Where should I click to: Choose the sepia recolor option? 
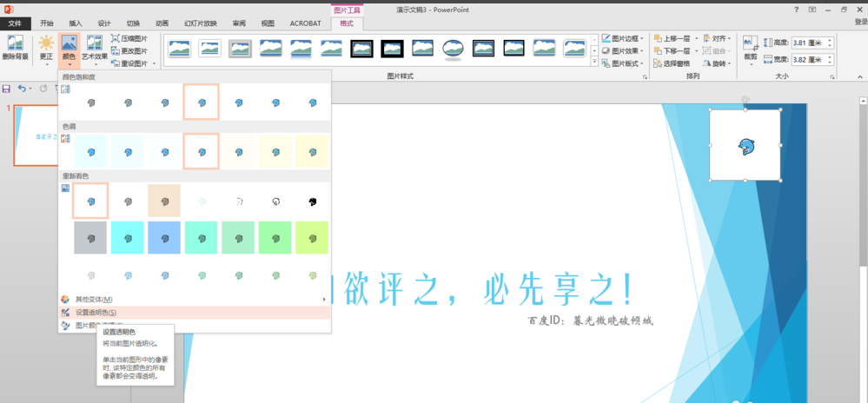click(x=164, y=201)
